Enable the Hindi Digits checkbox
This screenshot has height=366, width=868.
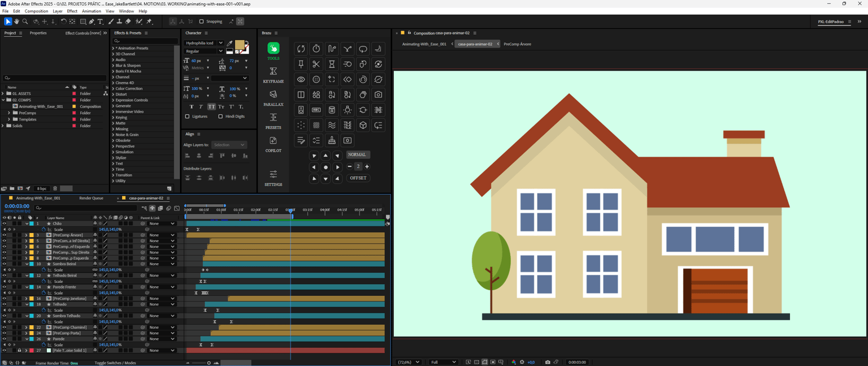pyautogui.click(x=220, y=117)
